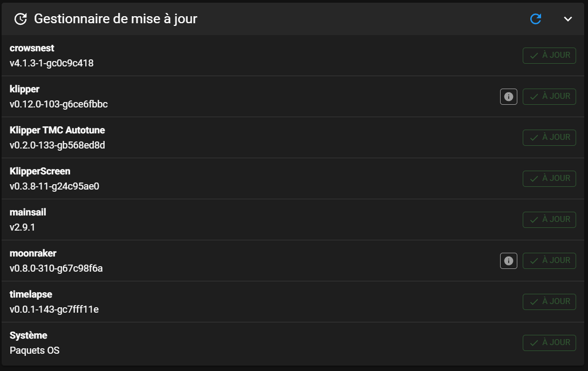Click the moonraker version v0.8.0-310-g67c98f6a

56,268
